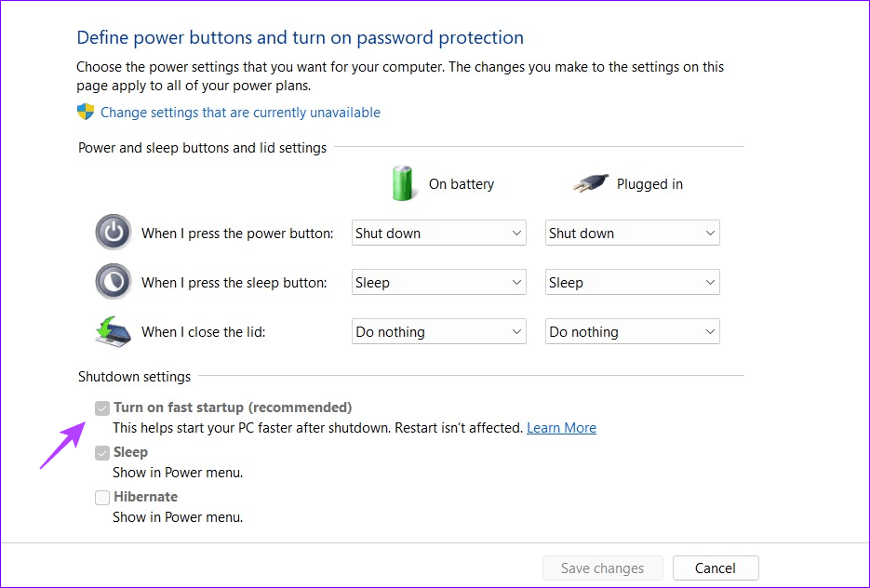Click the green battery icon
870x588 pixels.
point(402,183)
